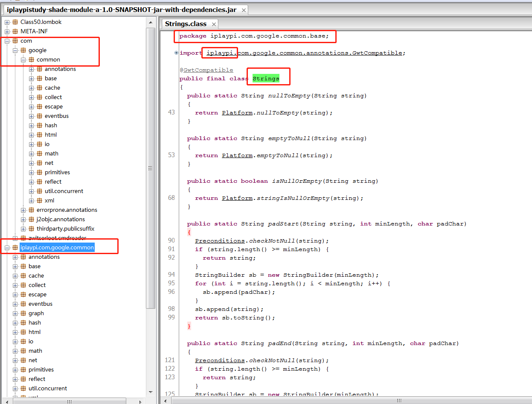Screen dimensions: 532x404
Task: Click the code pane horizontal scrollbar
Action: click(398, 401)
